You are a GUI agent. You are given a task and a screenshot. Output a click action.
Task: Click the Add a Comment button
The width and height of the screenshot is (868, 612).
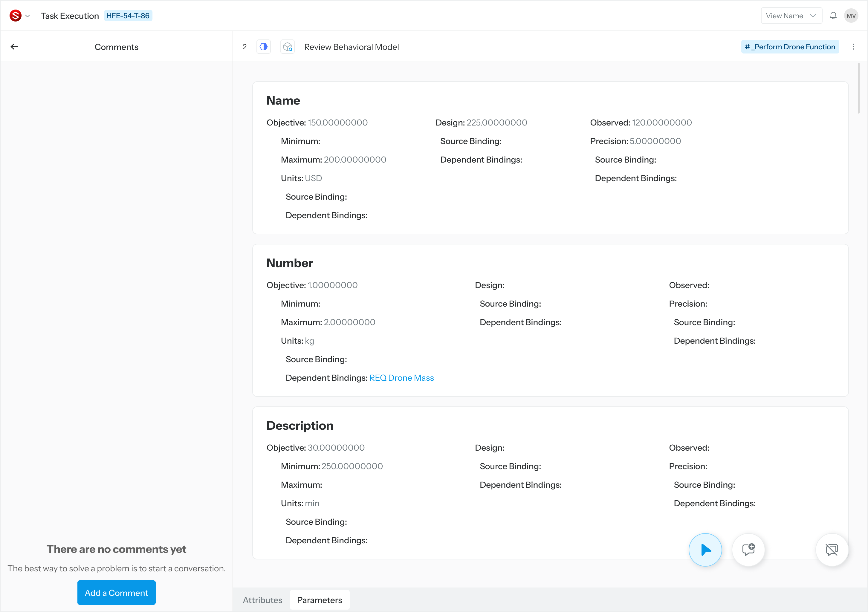tap(117, 592)
